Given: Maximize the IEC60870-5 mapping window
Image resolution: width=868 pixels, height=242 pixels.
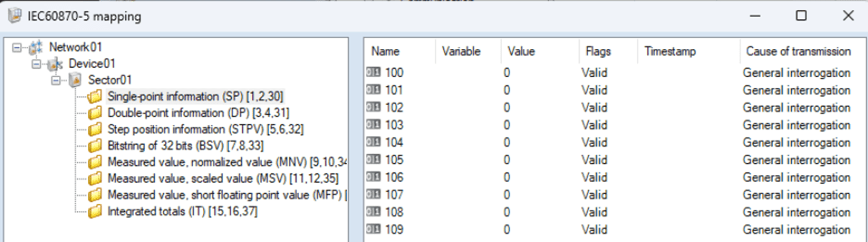Looking at the screenshot, I should click(801, 16).
